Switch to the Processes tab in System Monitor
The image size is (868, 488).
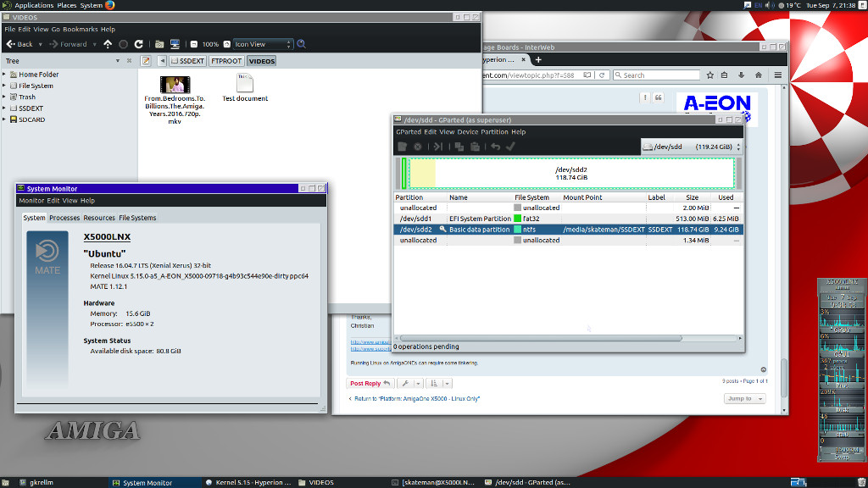coord(64,218)
